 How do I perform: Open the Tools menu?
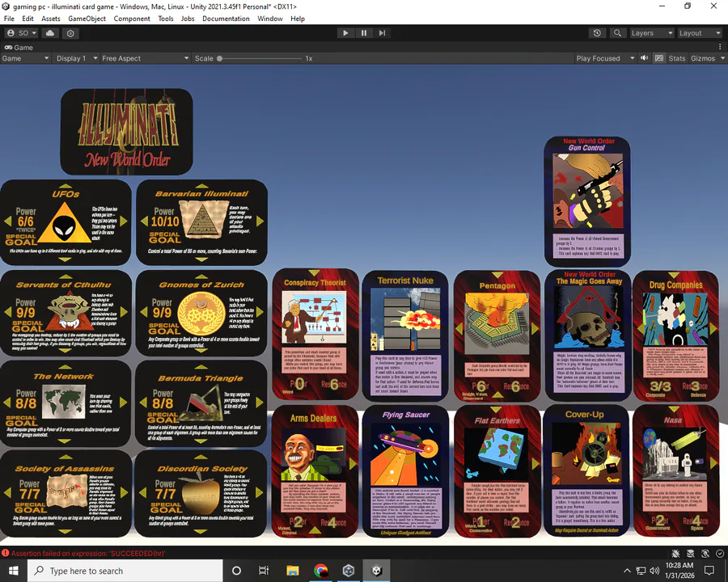[x=166, y=19]
